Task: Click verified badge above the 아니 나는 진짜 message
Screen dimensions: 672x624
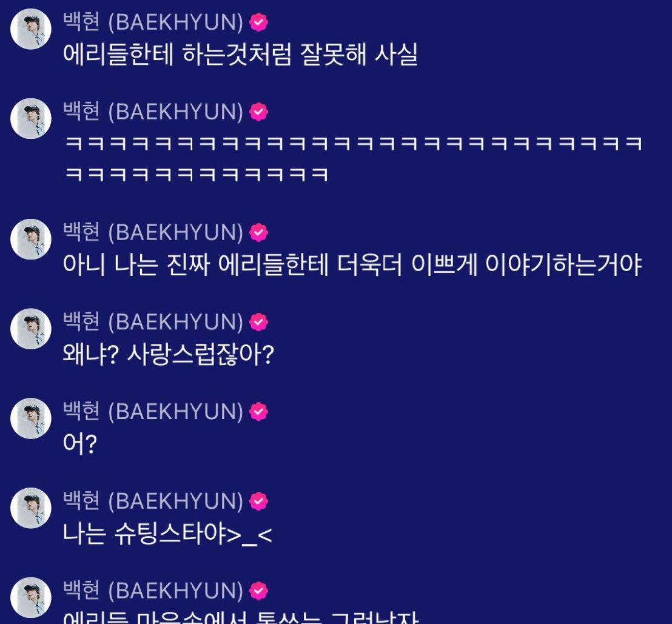Action: (x=258, y=232)
